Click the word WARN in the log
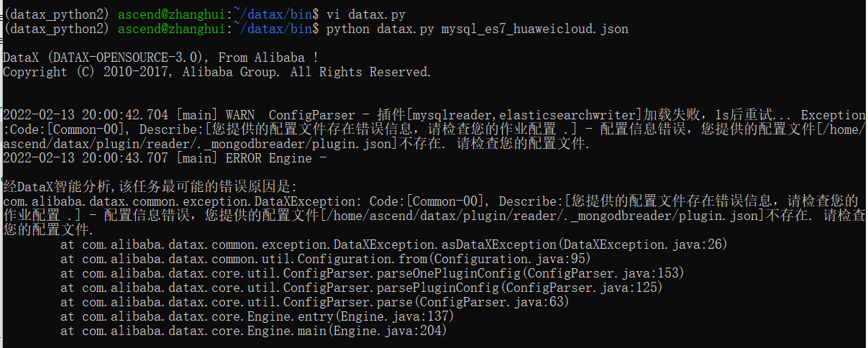 tap(239, 115)
